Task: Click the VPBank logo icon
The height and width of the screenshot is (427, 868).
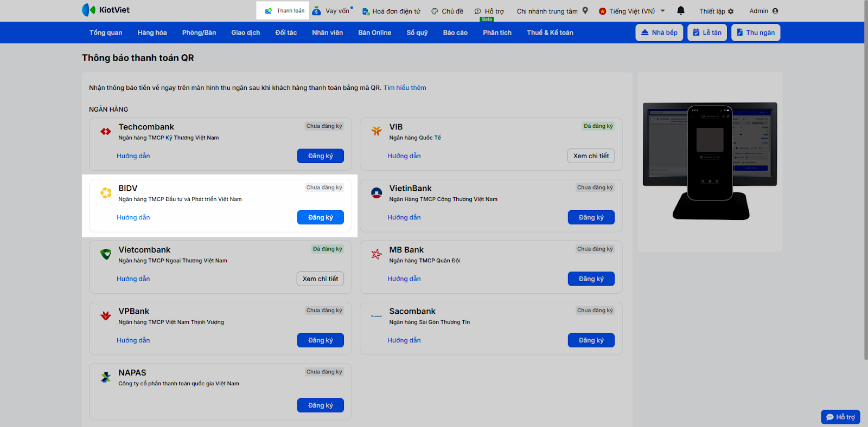Action: coord(106,315)
